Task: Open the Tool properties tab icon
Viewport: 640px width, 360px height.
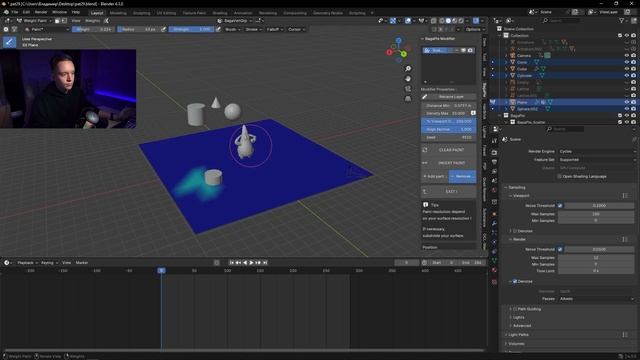Action: (x=494, y=140)
